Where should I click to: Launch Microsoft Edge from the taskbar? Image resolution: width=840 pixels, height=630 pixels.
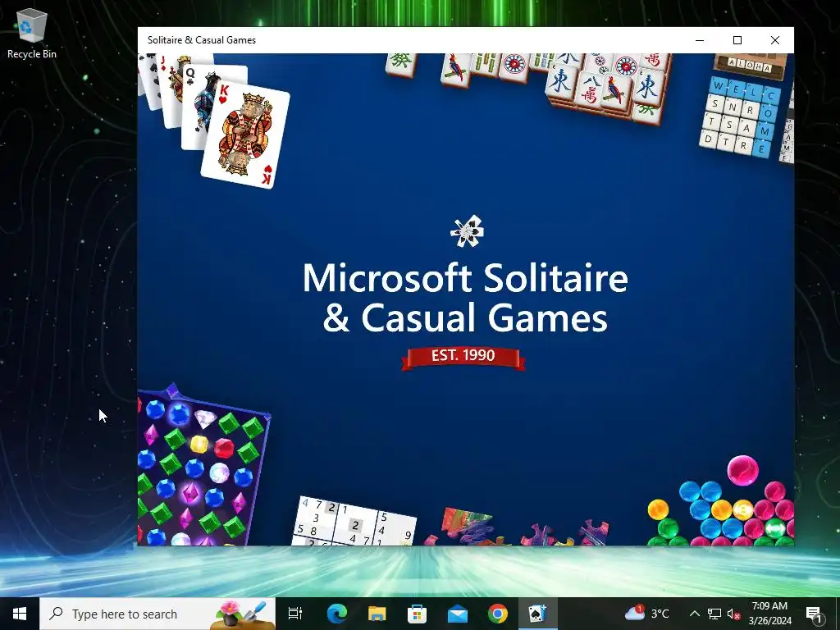pyautogui.click(x=337, y=614)
